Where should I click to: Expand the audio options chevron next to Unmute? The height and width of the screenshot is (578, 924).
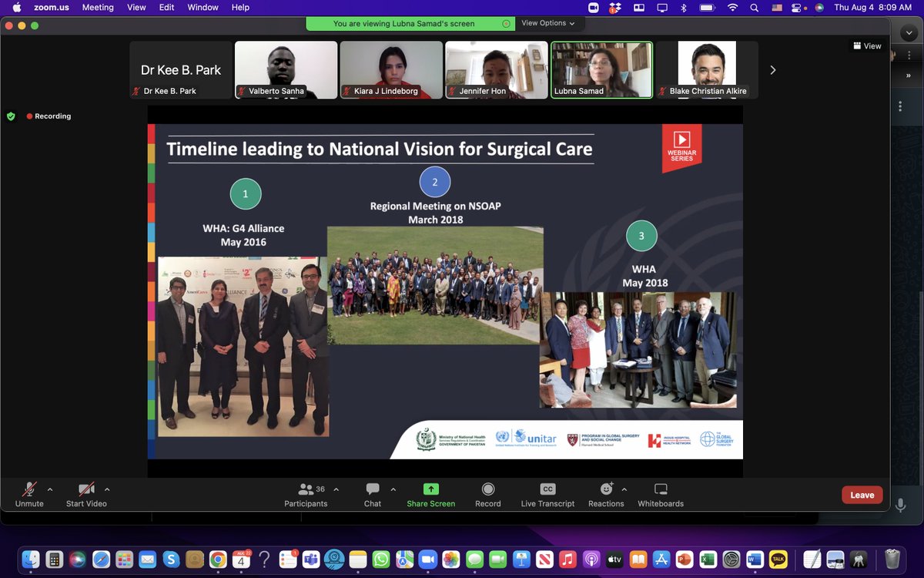[x=49, y=489]
